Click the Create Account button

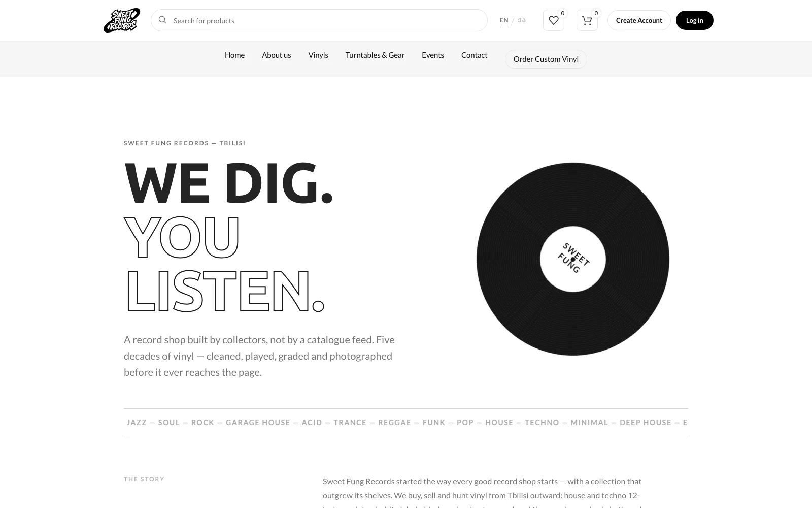[x=639, y=20]
